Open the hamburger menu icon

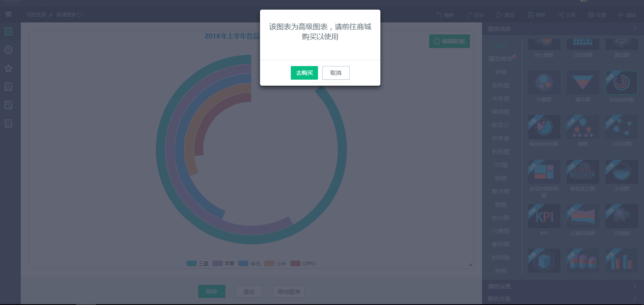(8, 14)
